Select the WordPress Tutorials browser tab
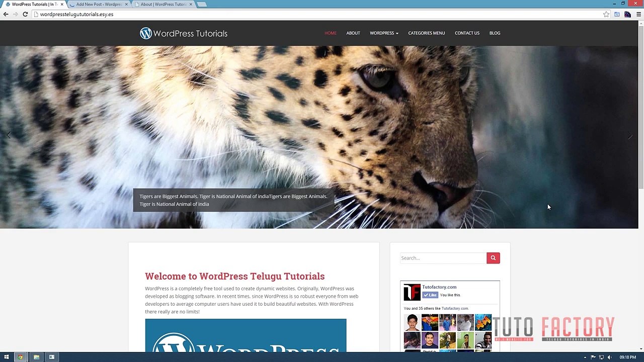This screenshot has width=644, height=362. [x=33, y=4]
